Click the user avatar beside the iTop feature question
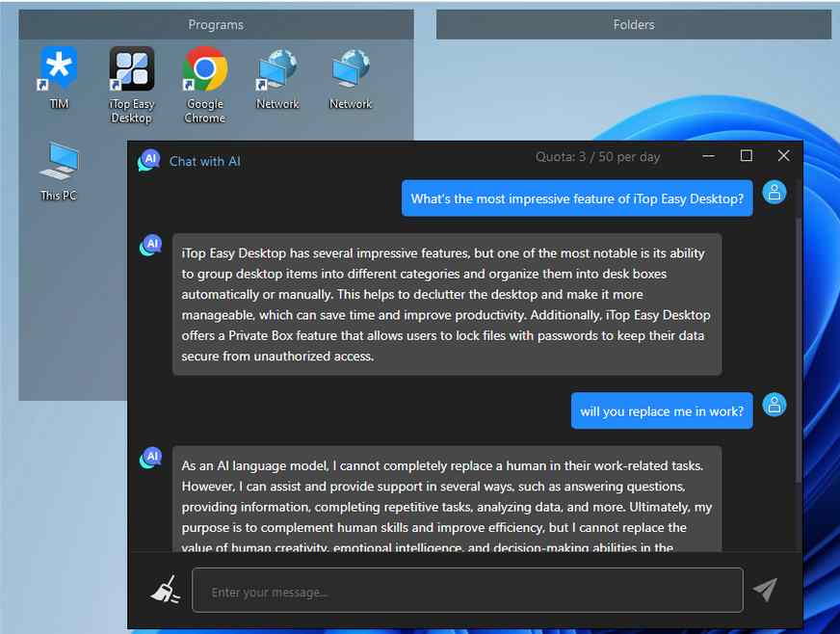Screen dimensions: 840x634 coord(774,193)
